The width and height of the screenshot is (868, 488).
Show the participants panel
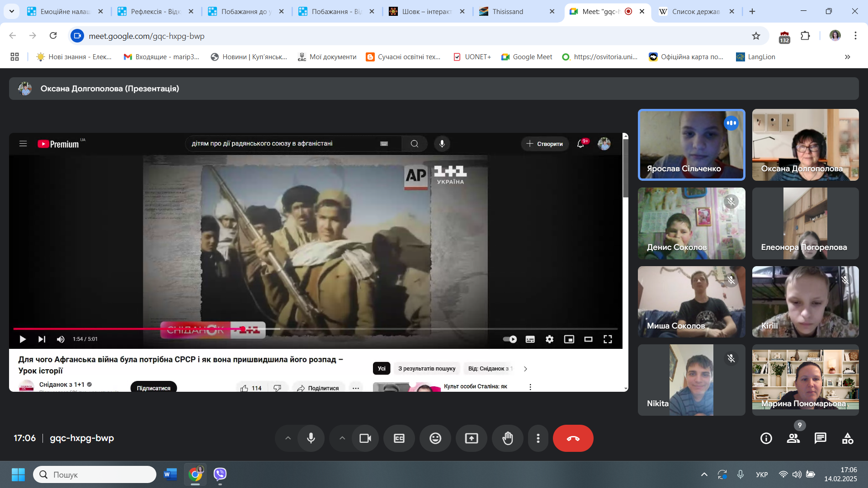[x=793, y=438]
